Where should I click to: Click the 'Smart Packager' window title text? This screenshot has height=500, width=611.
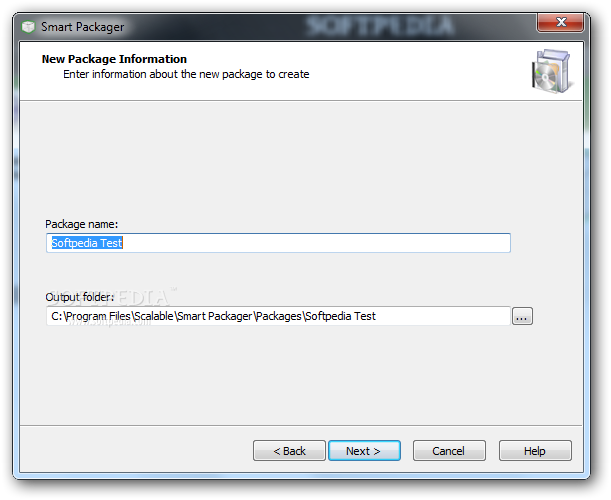pos(83,27)
